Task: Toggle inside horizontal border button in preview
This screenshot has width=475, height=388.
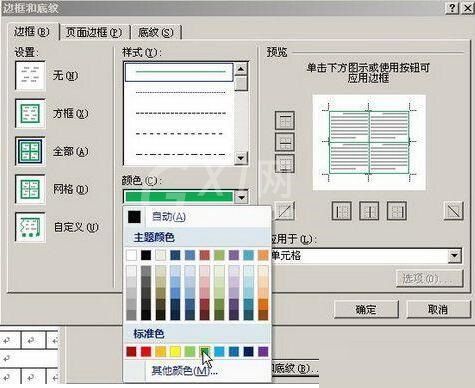Action: point(285,142)
